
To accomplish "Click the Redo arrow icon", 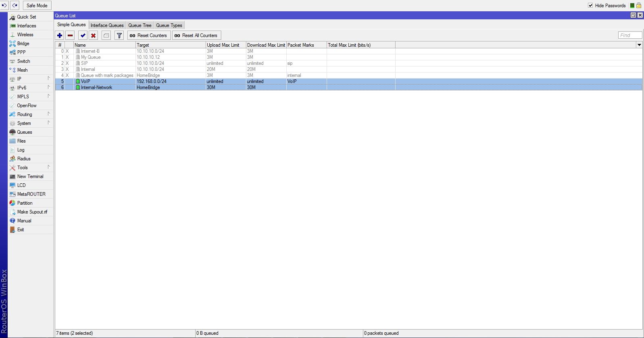I will (15, 5).
